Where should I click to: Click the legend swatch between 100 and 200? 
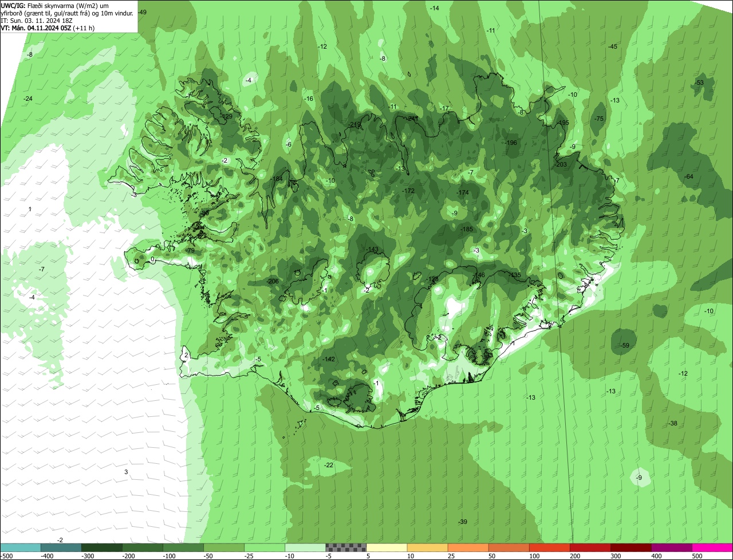[549, 547]
